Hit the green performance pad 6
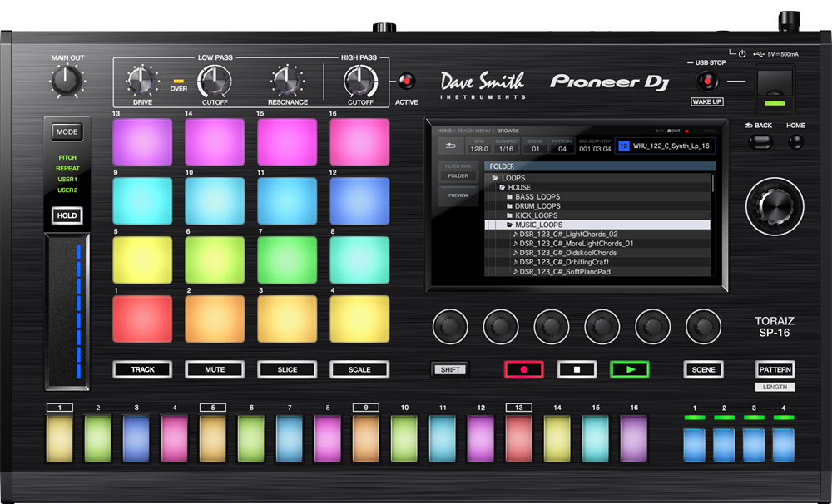 [215, 260]
